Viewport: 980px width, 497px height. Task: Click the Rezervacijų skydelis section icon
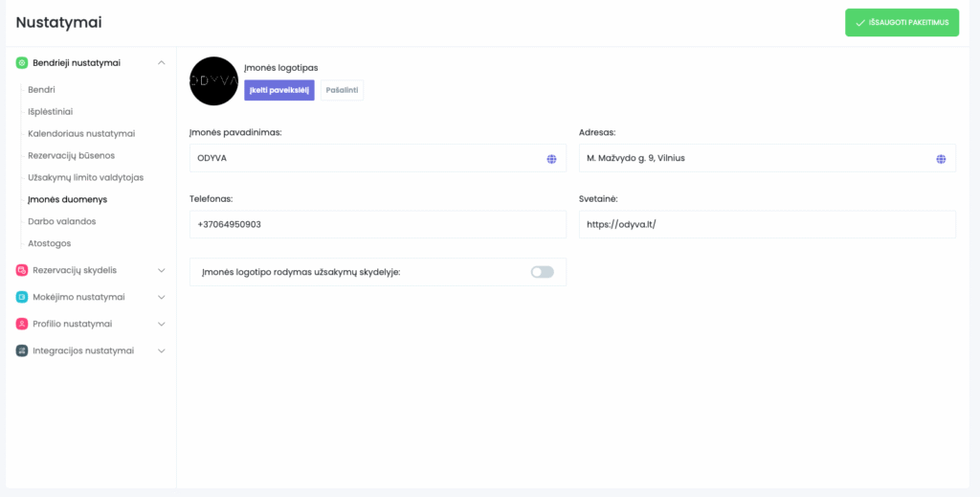click(22, 270)
